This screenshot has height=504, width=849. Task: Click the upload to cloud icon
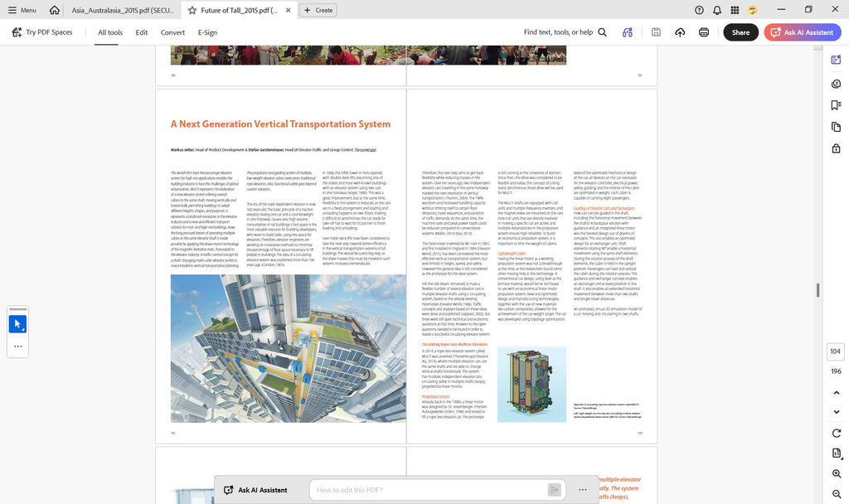pos(680,32)
